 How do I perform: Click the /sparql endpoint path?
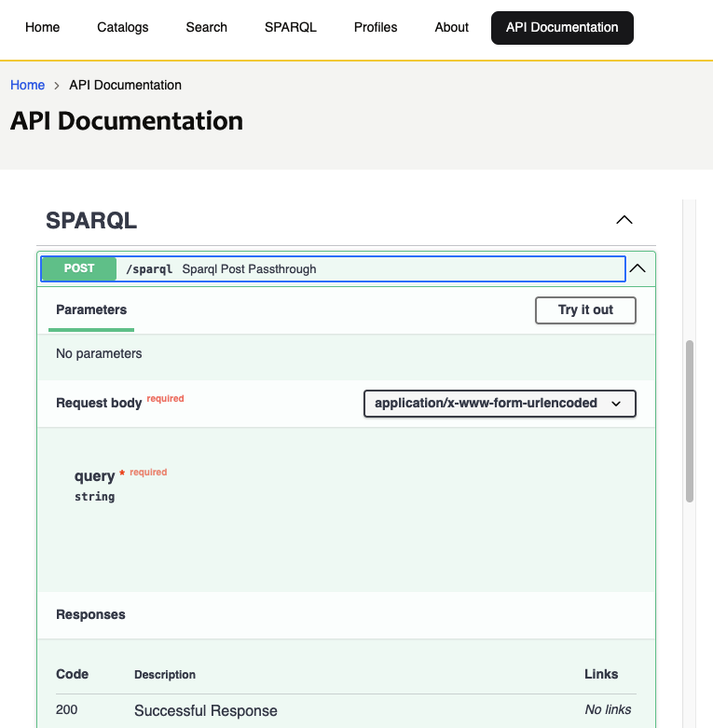149,269
